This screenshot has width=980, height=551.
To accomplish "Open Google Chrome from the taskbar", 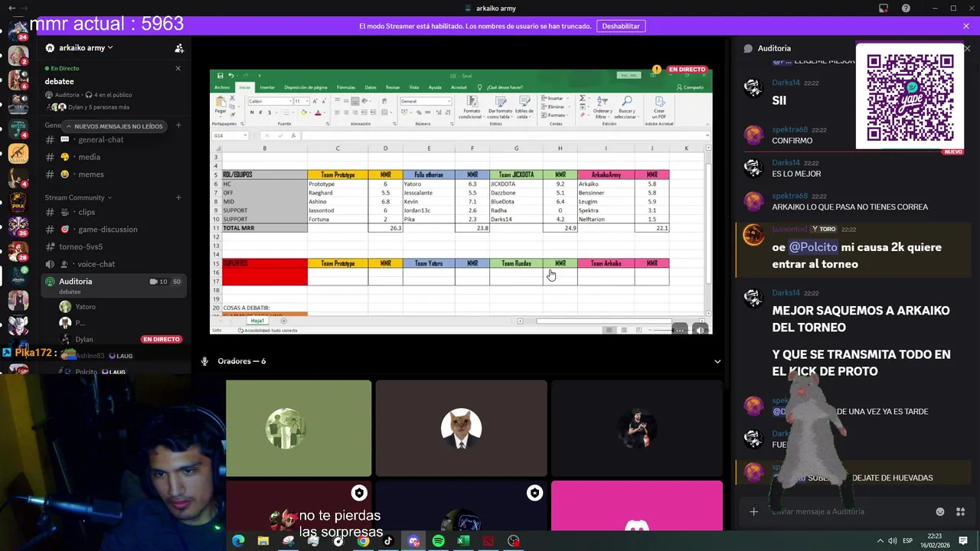I will click(x=363, y=541).
